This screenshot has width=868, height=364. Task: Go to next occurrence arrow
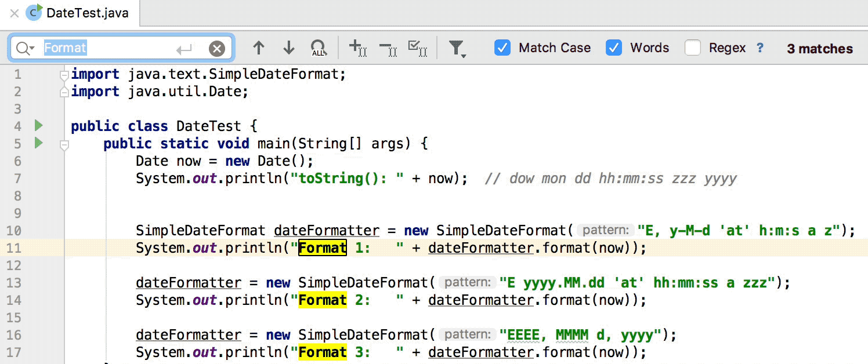(x=288, y=48)
